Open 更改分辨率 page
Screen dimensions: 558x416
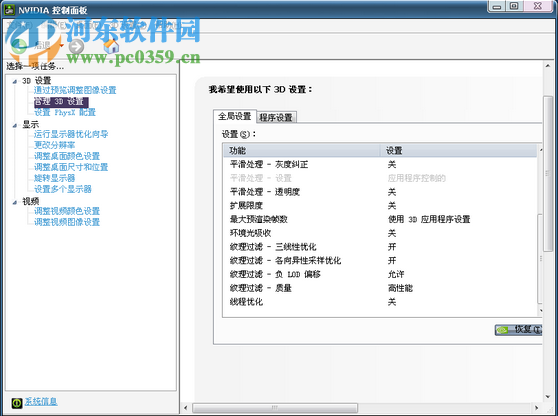pyautogui.click(x=54, y=145)
